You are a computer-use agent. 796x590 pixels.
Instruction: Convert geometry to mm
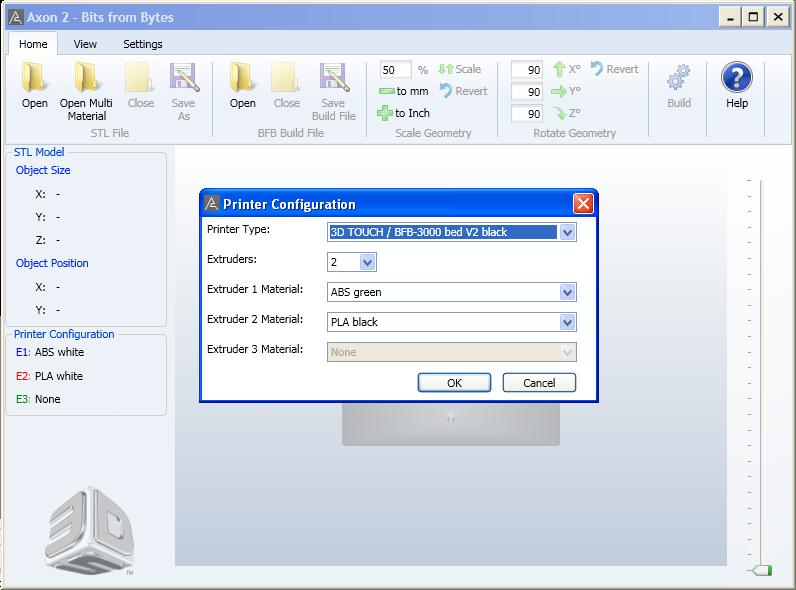tap(404, 91)
